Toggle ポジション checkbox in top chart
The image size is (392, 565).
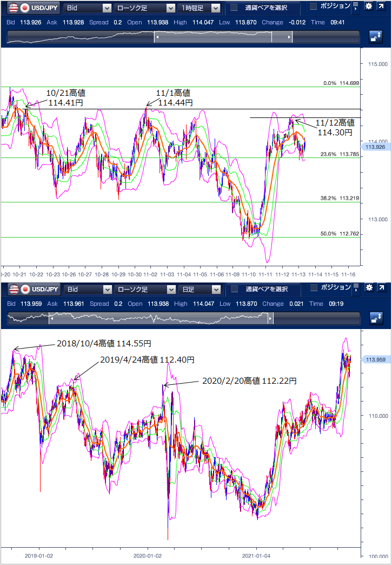point(314,6)
